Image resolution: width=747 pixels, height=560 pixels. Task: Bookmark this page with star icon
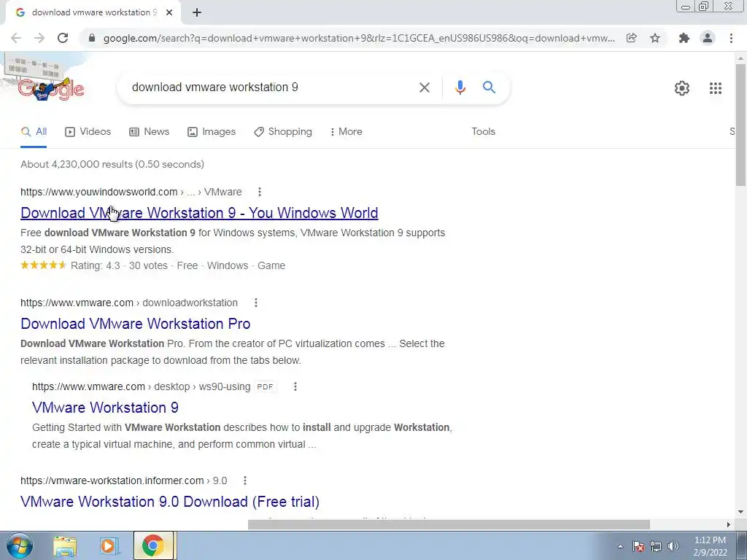click(x=655, y=38)
